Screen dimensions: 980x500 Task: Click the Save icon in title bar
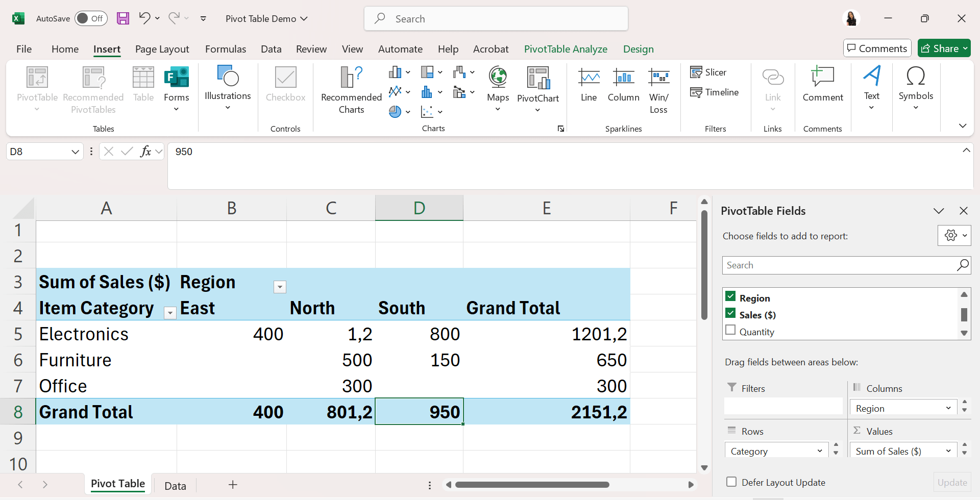point(123,19)
